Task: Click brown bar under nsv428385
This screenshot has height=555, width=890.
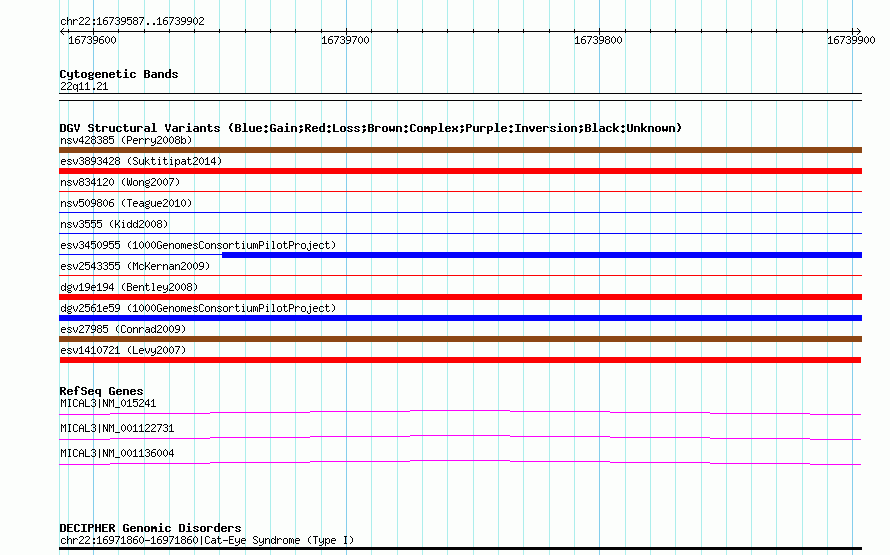Action: click(x=460, y=150)
